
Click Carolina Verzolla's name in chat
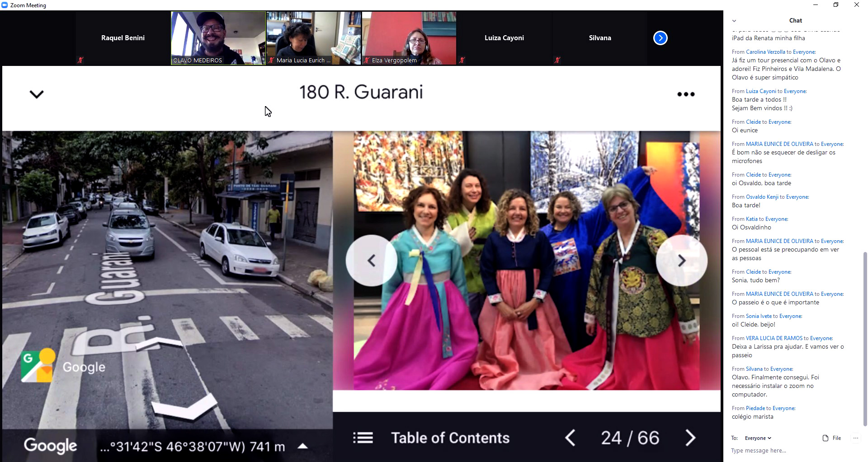point(765,52)
